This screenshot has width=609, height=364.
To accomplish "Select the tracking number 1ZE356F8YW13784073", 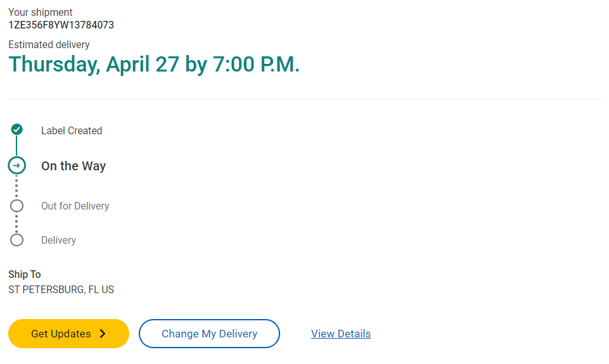I will tap(61, 25).
